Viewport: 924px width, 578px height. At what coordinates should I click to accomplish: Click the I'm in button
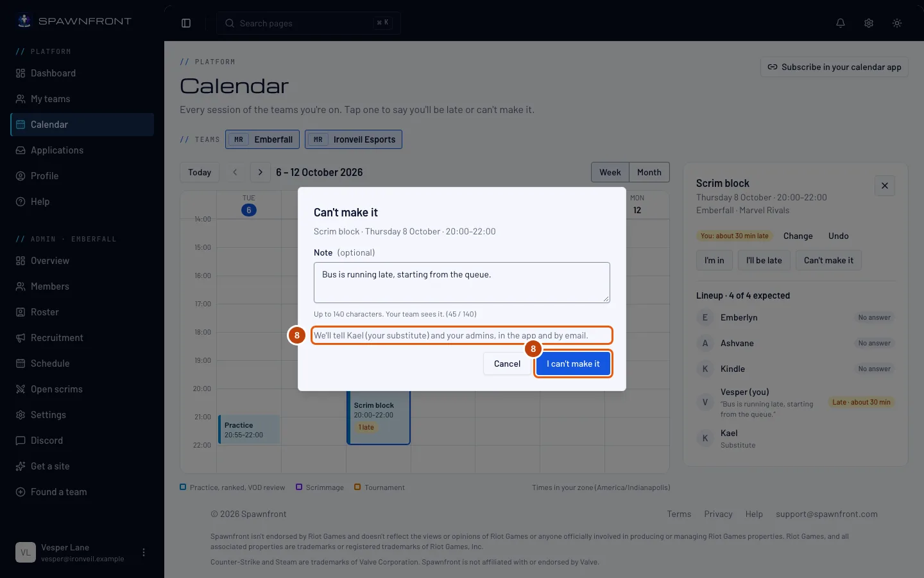(714, 260)
